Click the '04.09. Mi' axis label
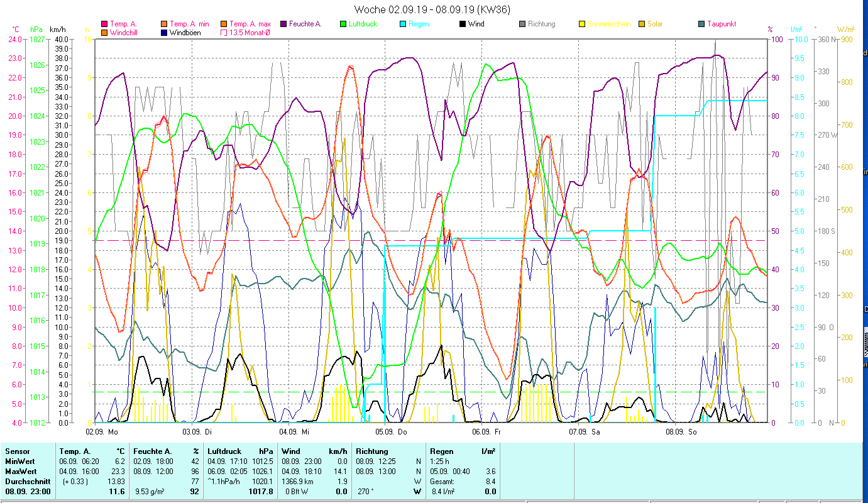 (x=294, y=432)
